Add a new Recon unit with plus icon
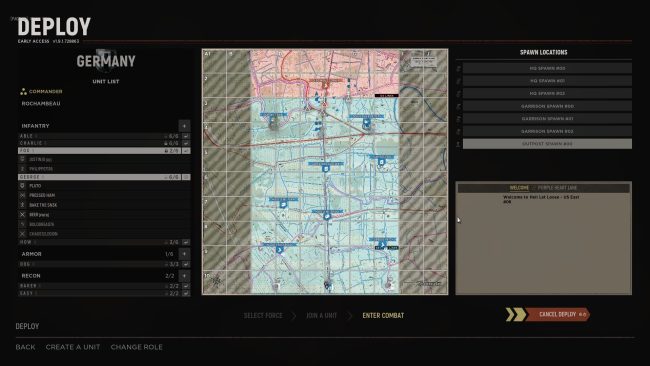Screen dimensions: 650x366 (x=184, y=276)
